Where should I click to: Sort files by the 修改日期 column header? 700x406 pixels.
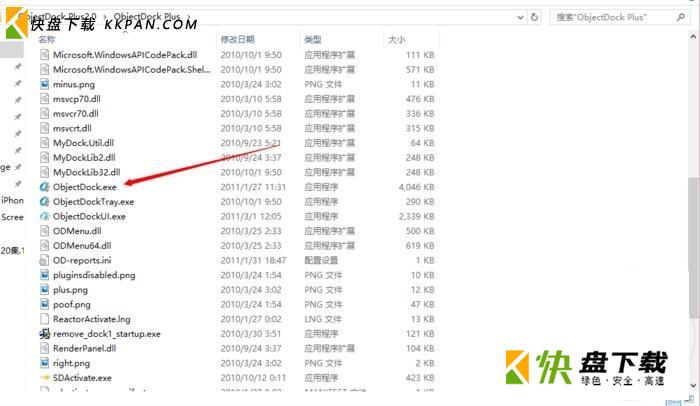pos(237,39)
